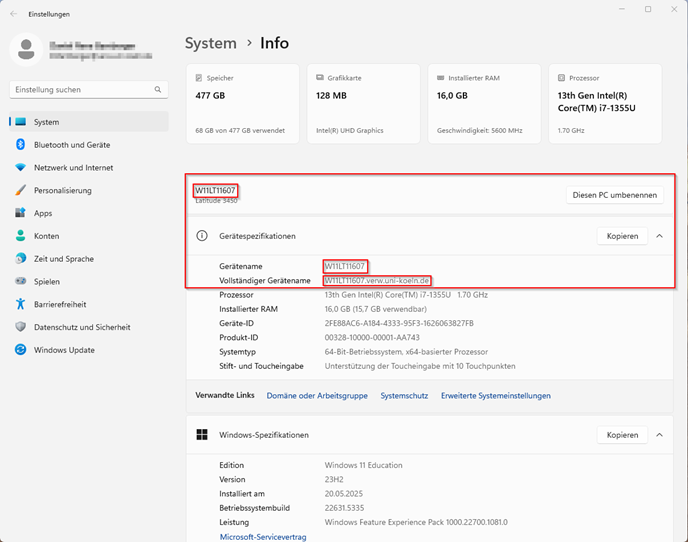Image resolution: width=688 pixels, height=542 pixels.
Task: Click the System monitor icon in sidebar
Action: pyautogui.click(x=21, y=122)
